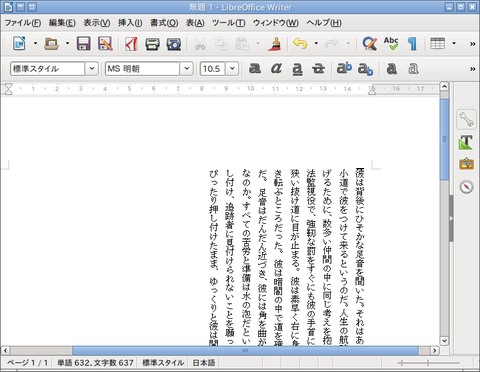Toggle formatting marks pilcrow icon
480x372 pixels.
[412, 43]
